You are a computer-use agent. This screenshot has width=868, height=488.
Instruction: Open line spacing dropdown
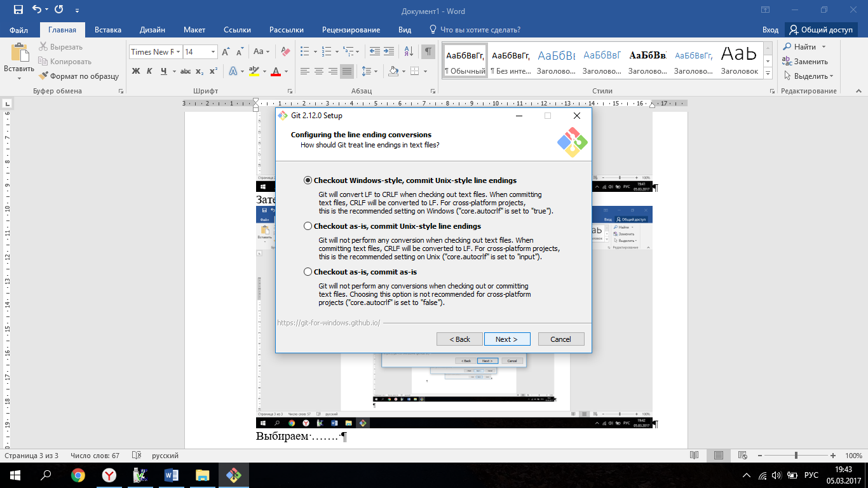click(x=370, y=71)
